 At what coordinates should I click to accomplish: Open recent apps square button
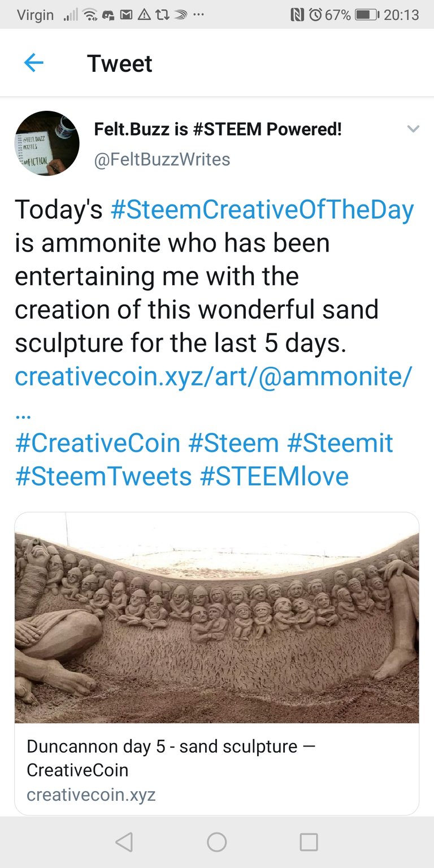(309, 843)
